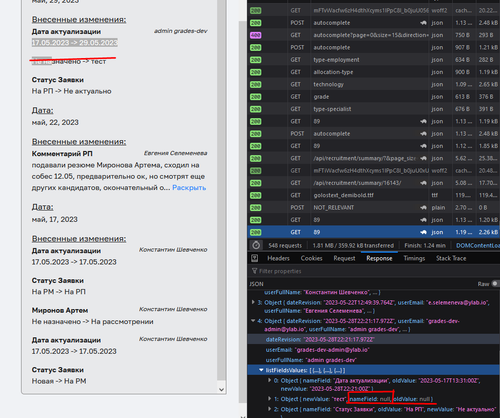Expand the '3: Object' JSON node
The width and height of the screenshot is (500, 418).
[253, 302]
